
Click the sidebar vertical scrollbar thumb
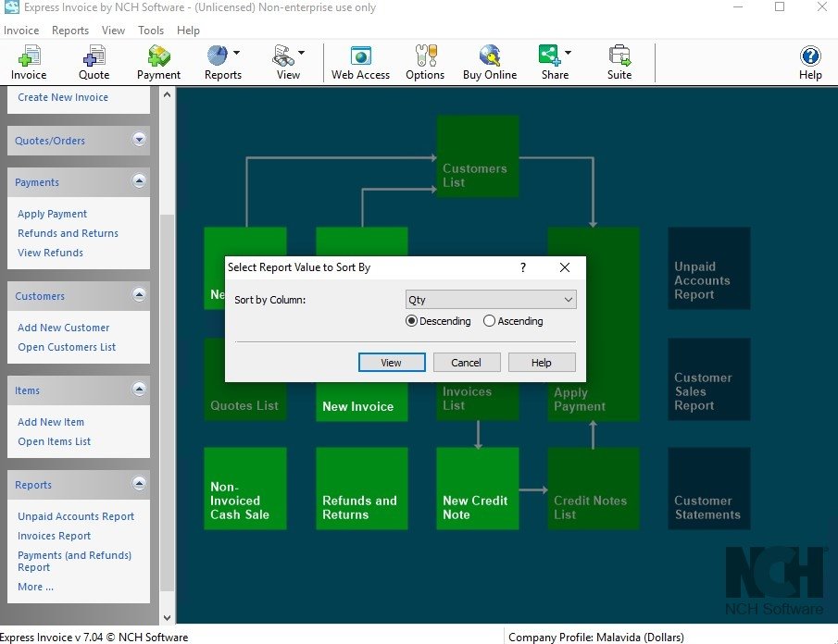tap(167, 403)
